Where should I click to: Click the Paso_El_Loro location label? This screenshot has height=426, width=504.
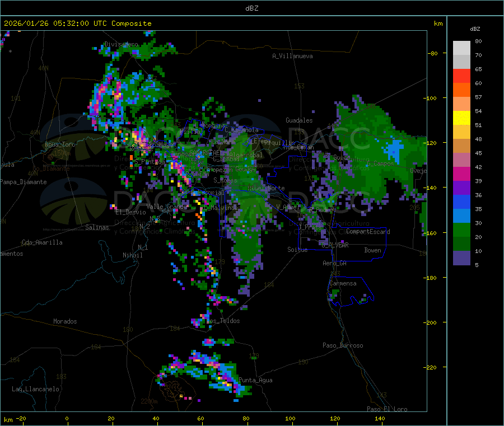click(x=387, y=409)
